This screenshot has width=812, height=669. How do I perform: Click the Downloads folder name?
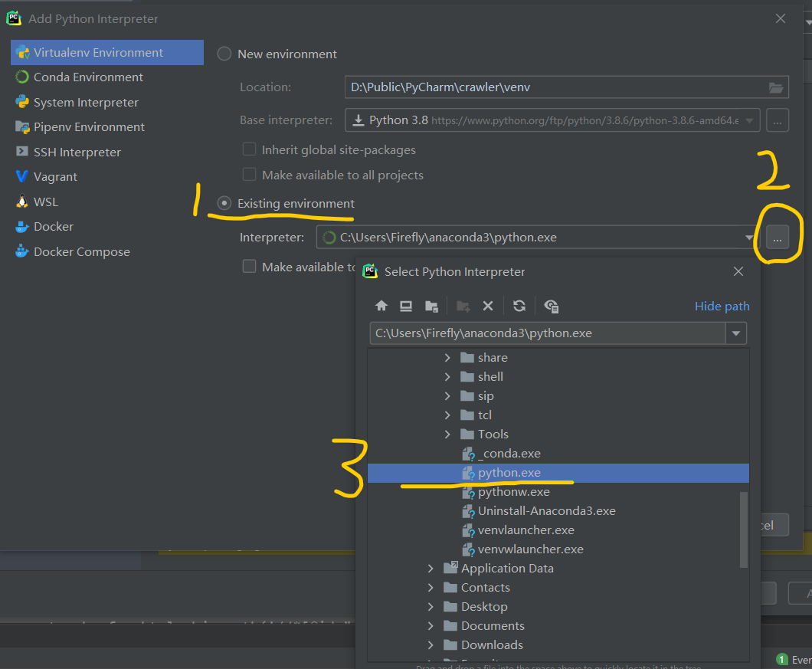(492, 645)
